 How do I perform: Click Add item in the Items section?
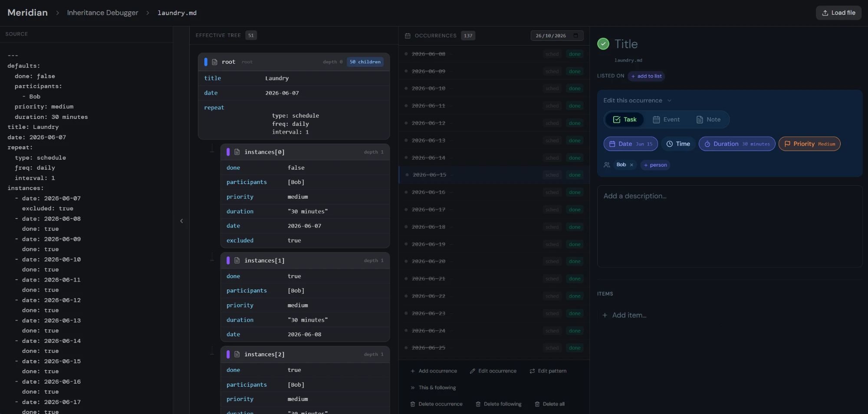coord(625,315)
